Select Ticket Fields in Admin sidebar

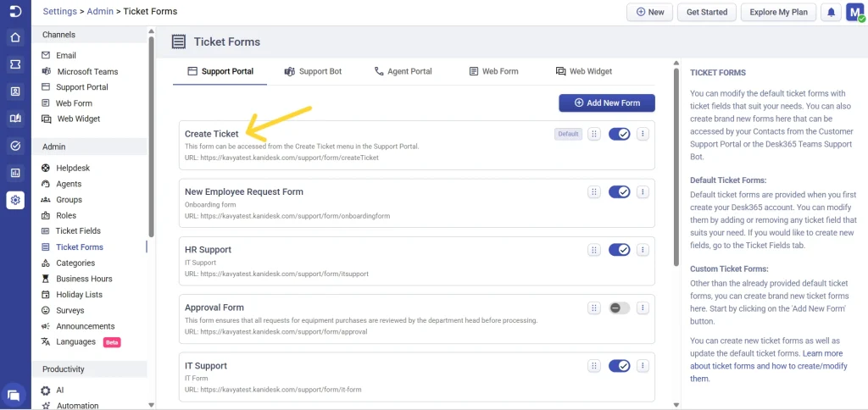point(78,231)
